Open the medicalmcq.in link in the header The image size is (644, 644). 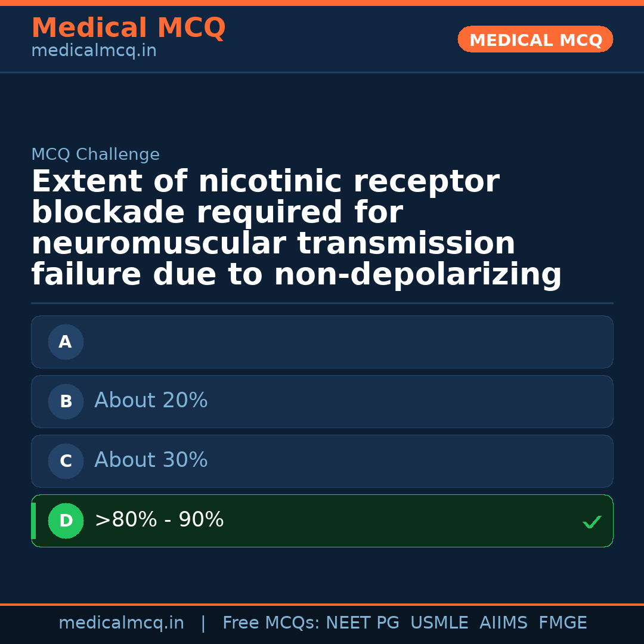[x=94, y=51]
